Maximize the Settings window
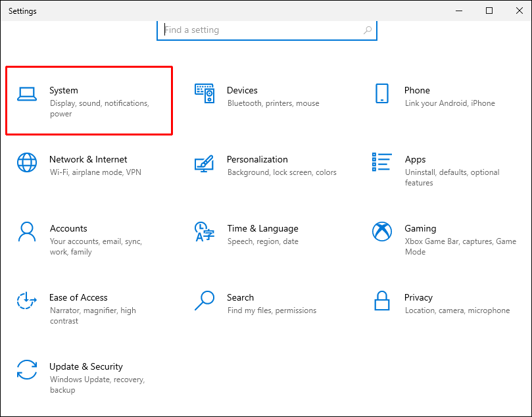Image resolution: width=532 pixels, height=417 pixels. pos(489,11)
